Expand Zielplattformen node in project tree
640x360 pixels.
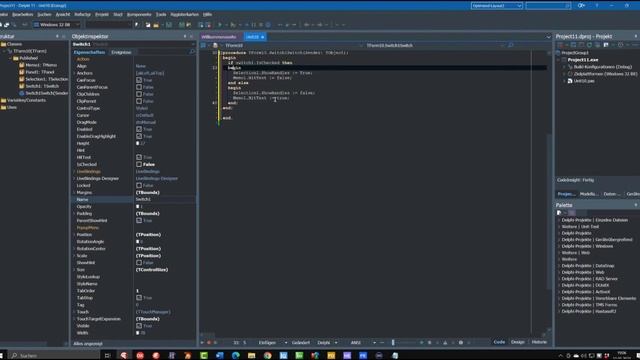[x=565, y=74]
